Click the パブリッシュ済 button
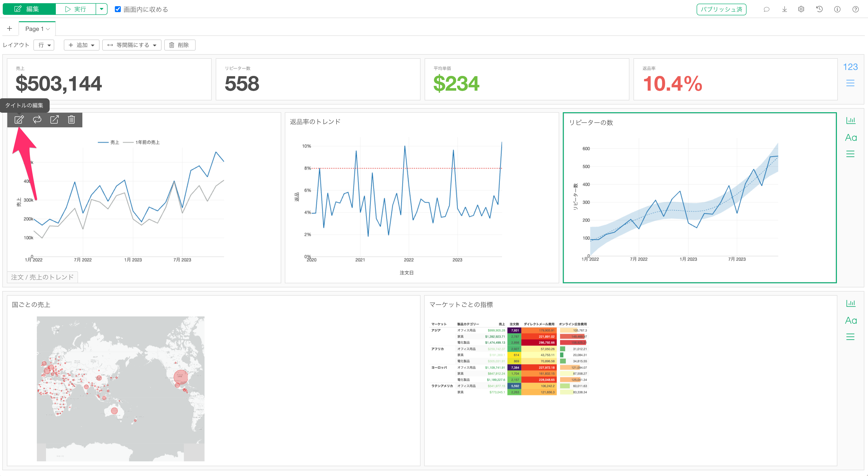This screenshot has width=868, height=476. click(x=721, y=9)
